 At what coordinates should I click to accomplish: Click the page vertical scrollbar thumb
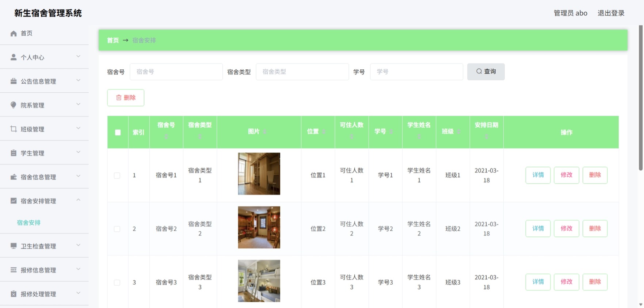coord(640,98)
